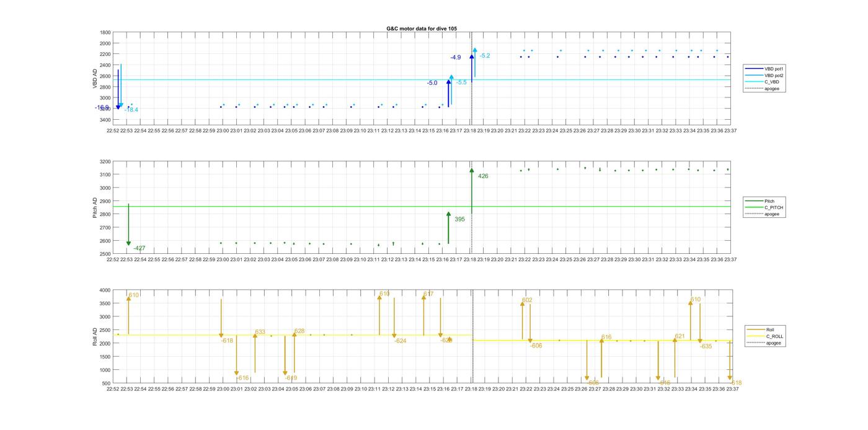Click the "-5.5" VBD data label
The height and width of the screenshot is (430, 868).
(x=461, y=83)
